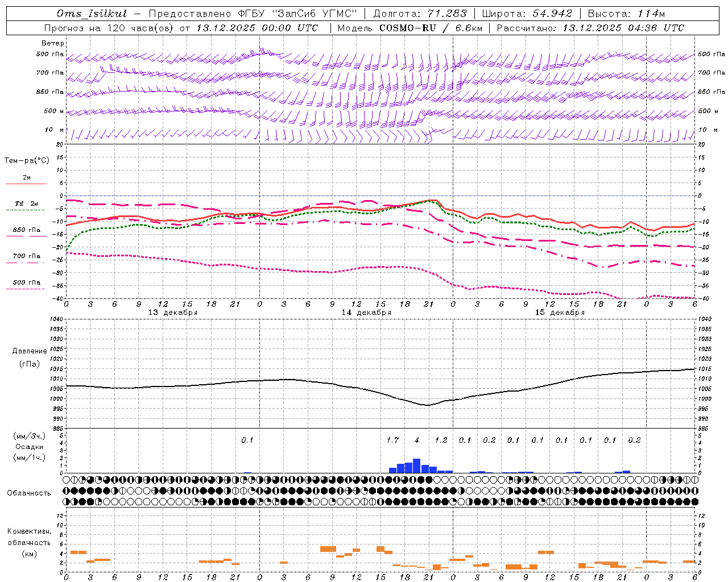Click the "Модель COSMO-RU / 6.6км" text

tap(410, 28)
